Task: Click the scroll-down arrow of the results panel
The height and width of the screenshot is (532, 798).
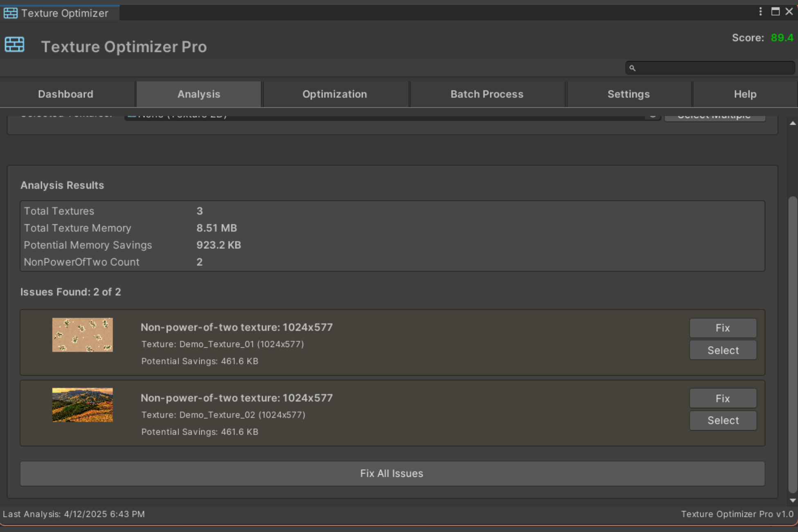Action: [x=793, y=500]
